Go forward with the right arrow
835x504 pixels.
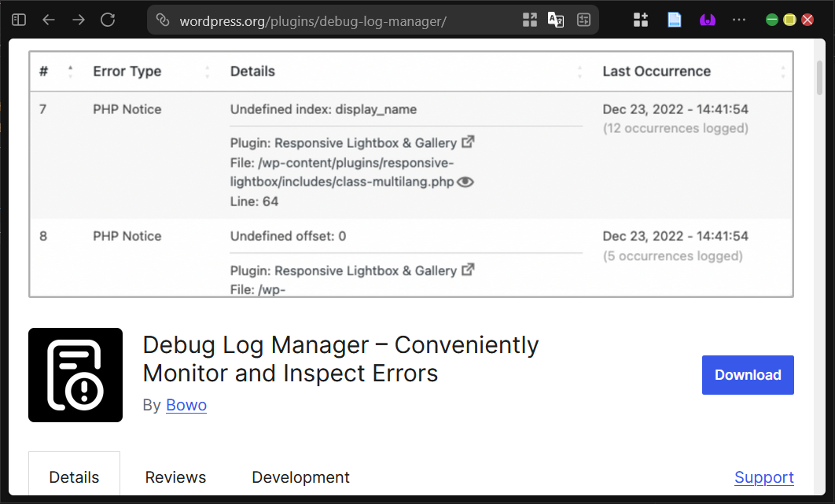[x=79, y=20]
